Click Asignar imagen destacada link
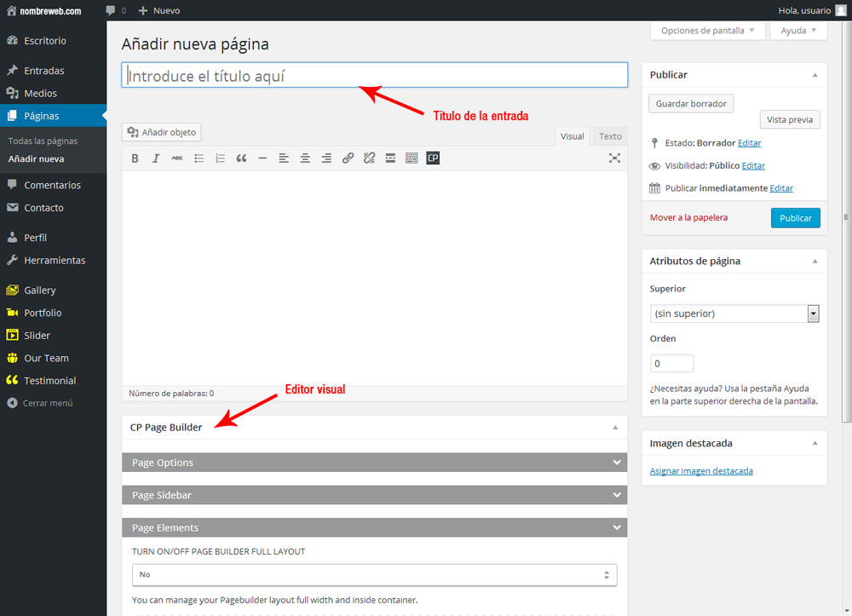The image size is (852, 616). tap(701, 471)
